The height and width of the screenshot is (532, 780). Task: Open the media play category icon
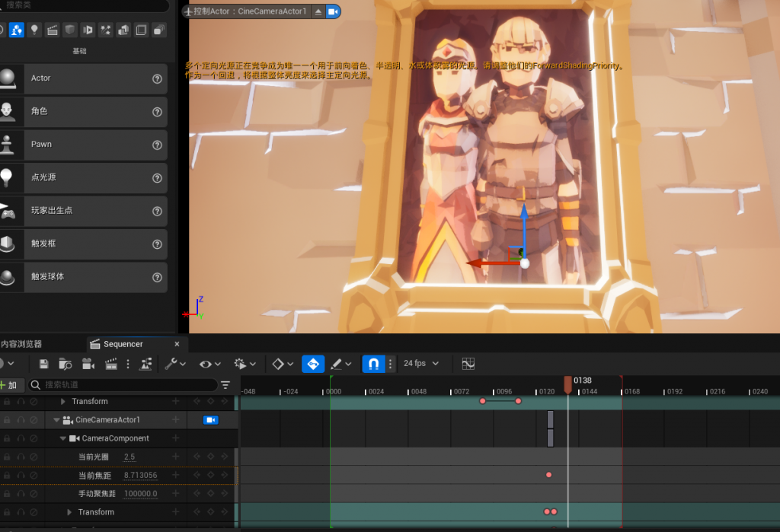[x=88, y=30]
